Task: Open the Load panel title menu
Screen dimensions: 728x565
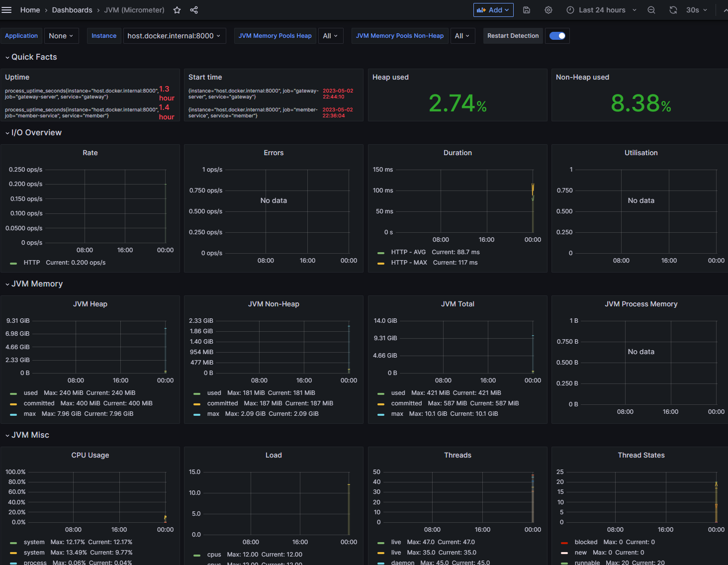Action: (273, 455)
